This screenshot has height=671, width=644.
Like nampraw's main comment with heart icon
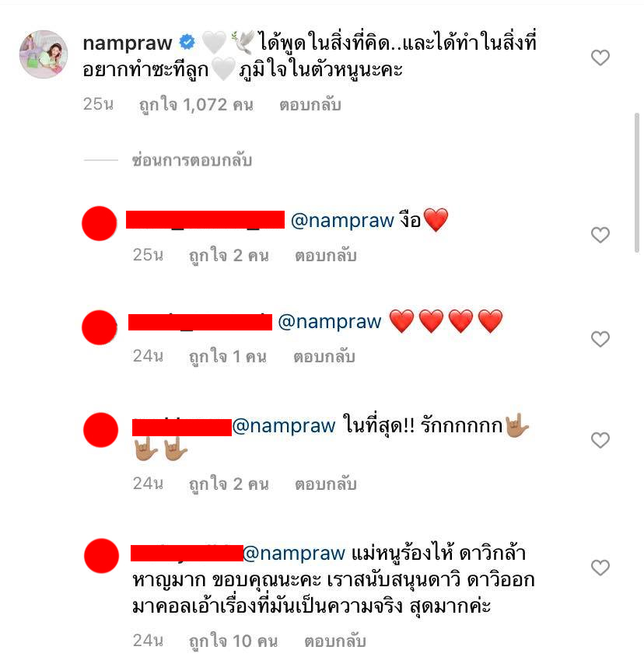click(x=600, y=58)
